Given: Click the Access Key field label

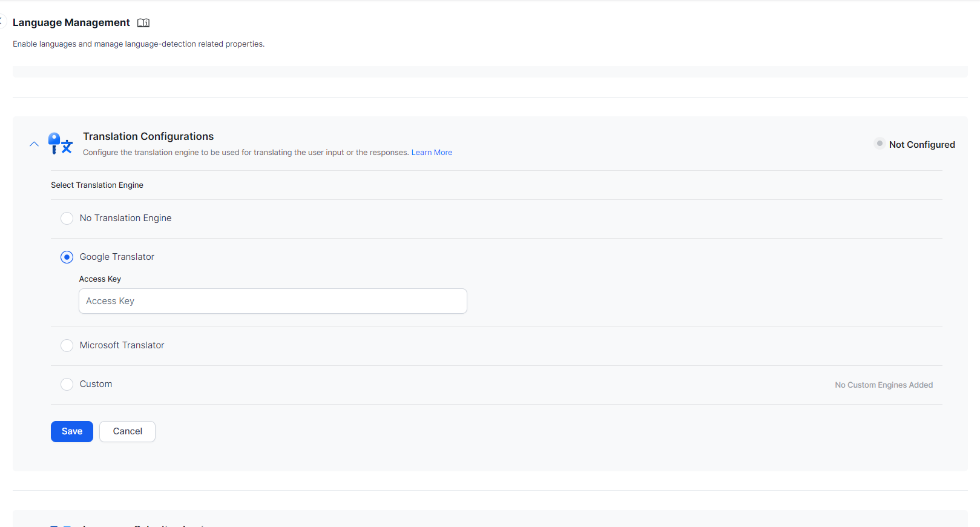Looking at the screenshot, I should 100,279.
